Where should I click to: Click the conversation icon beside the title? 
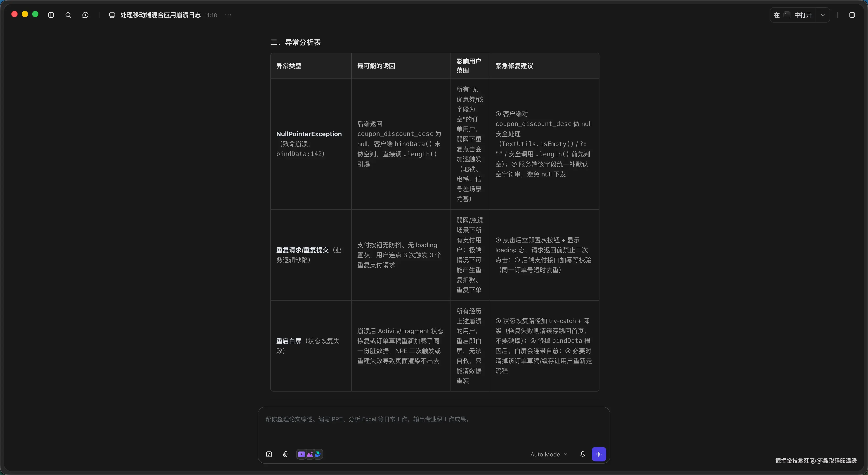[112, 15]
